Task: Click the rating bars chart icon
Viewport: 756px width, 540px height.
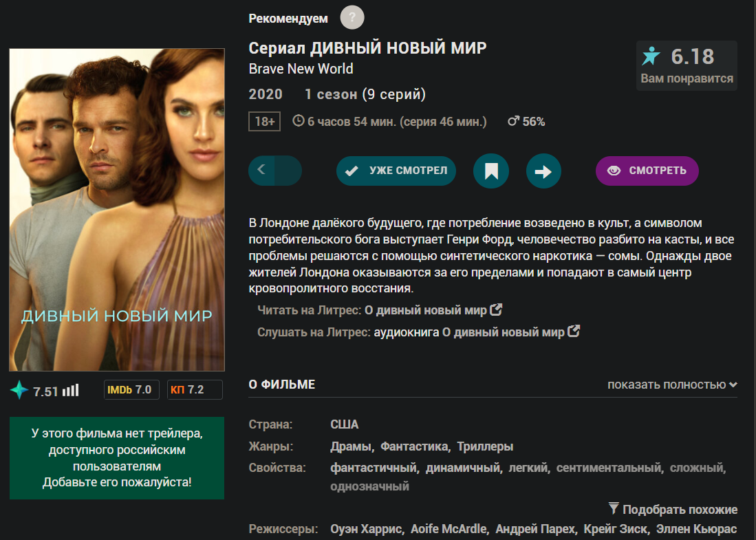Action: coord(70,390)
